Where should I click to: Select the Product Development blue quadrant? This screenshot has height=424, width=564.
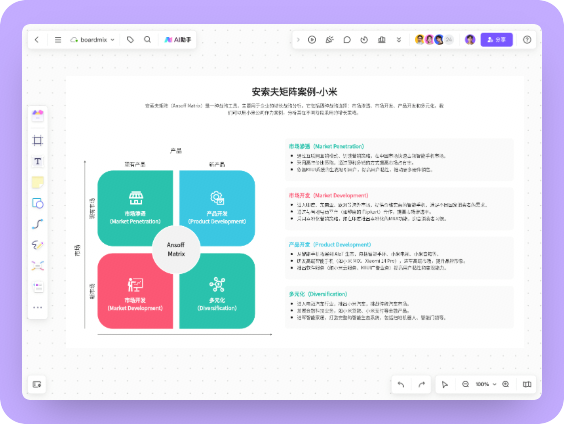[x=217, y=208]
